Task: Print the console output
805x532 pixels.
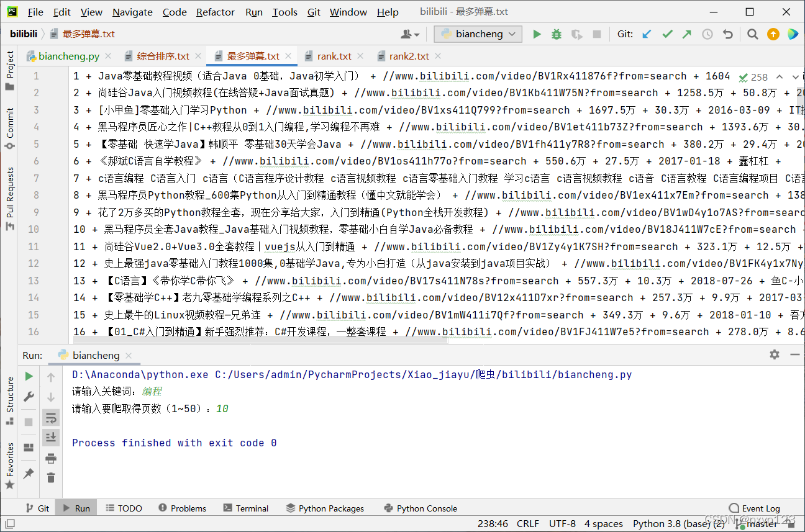Action: 51,458
